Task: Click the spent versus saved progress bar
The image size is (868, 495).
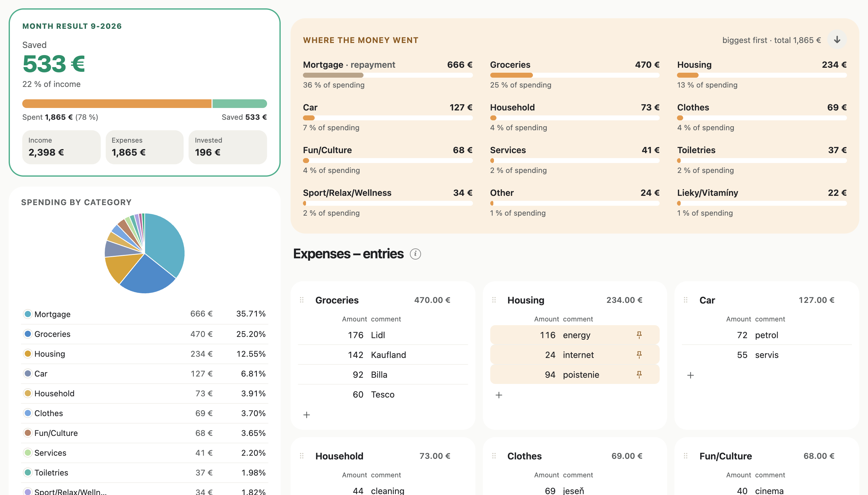Action: [145, 104]
